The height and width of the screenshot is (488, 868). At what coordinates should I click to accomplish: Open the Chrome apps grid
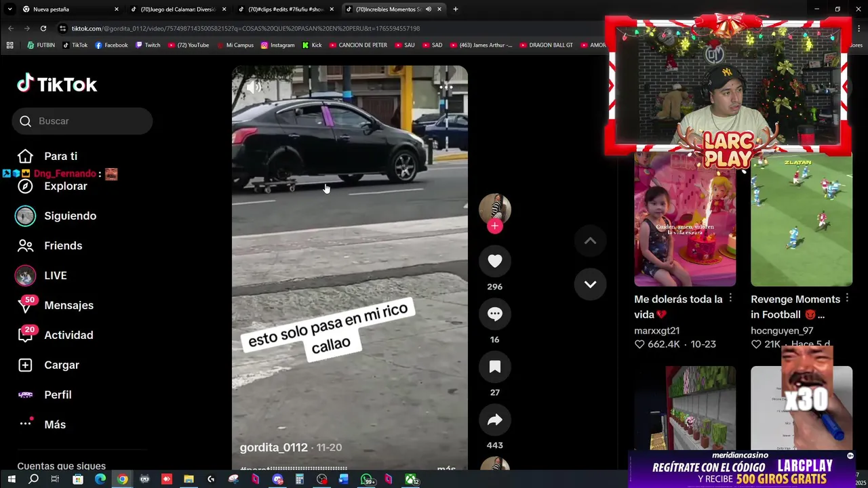[9, 45]
